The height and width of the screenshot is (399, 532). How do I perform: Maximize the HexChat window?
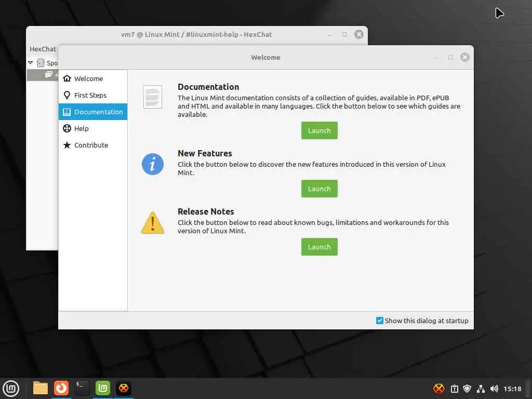click(x=344, y=34)
